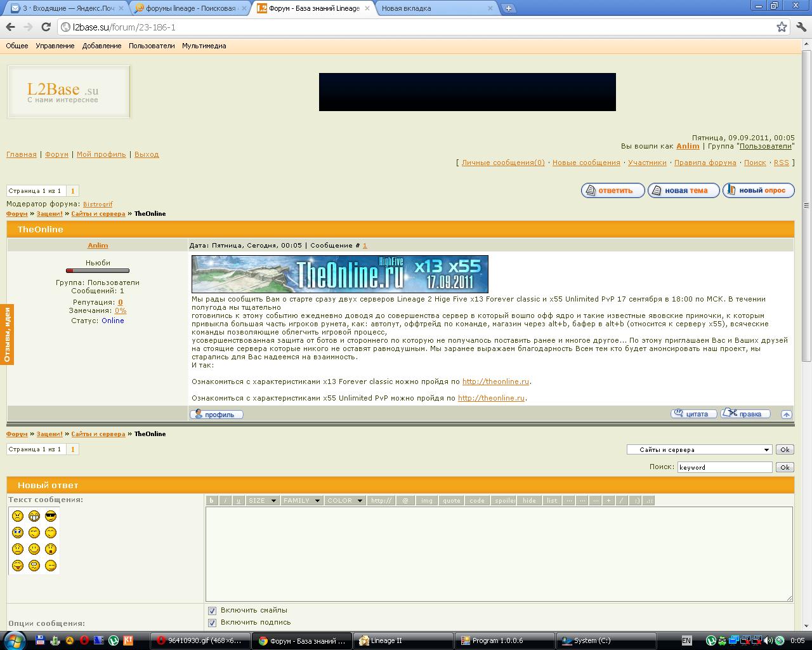Open the Chrome wrench menu
The width and height of the screenshot is (812, 650).
(801, 27)
